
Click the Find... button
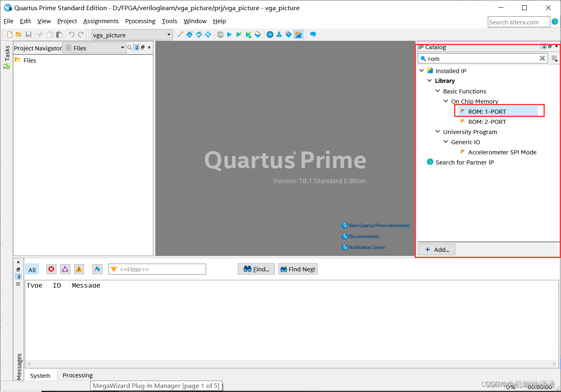(x=256, y=269)
